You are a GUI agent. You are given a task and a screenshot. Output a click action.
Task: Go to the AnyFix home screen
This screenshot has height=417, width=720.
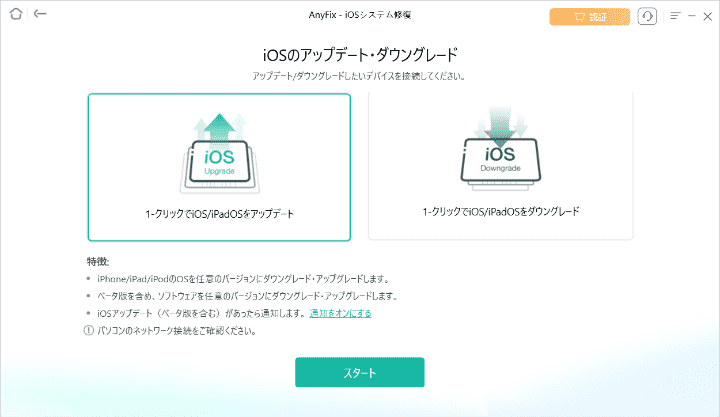click(16, 14)
